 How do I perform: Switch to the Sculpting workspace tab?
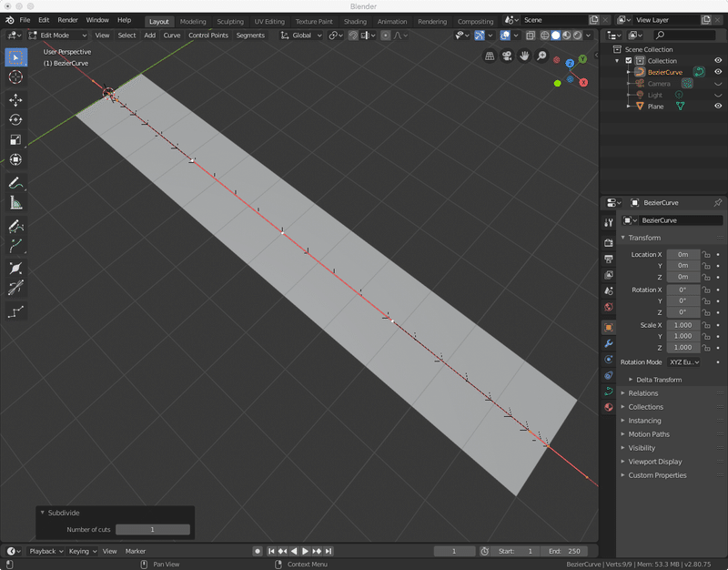(230, 21)
